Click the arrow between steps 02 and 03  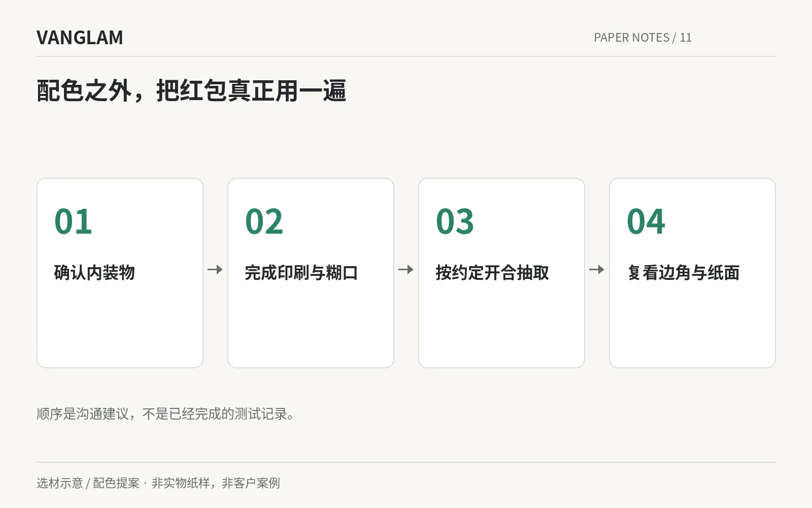tap(406, 270)
